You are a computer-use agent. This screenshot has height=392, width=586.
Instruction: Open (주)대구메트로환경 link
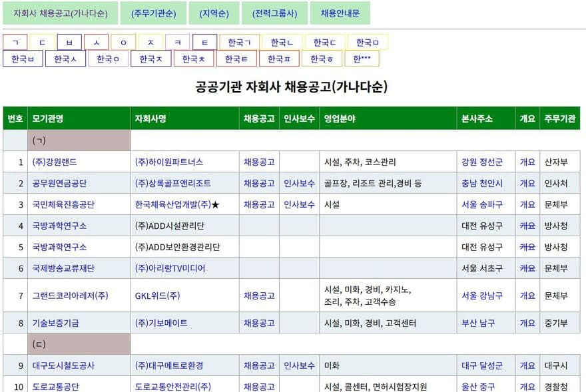pos(169,365)
